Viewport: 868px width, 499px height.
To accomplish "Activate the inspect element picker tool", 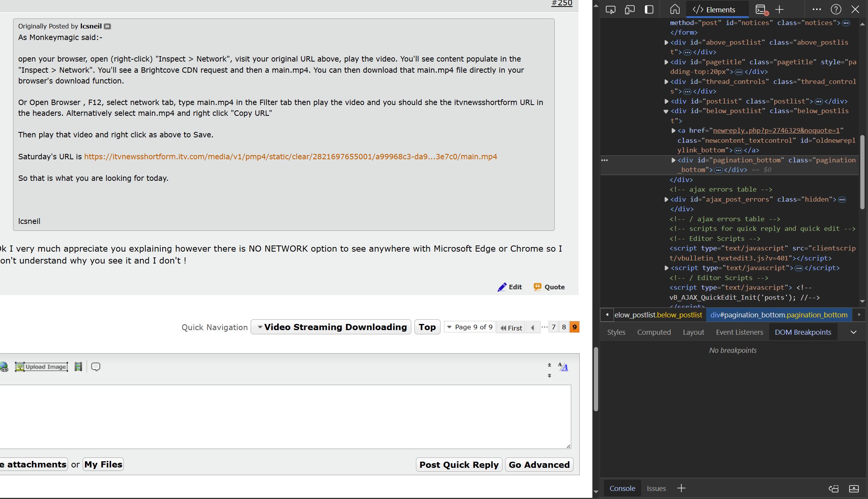I will tap(610, 10).
